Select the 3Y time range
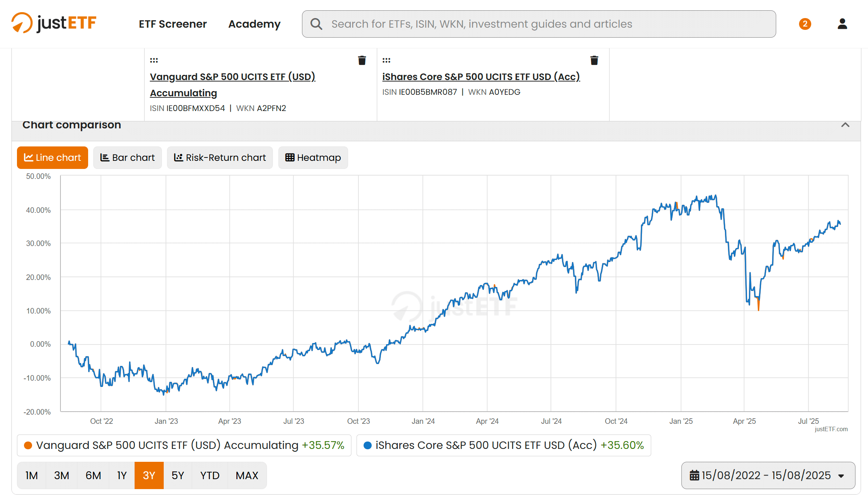 click(149, 475)
